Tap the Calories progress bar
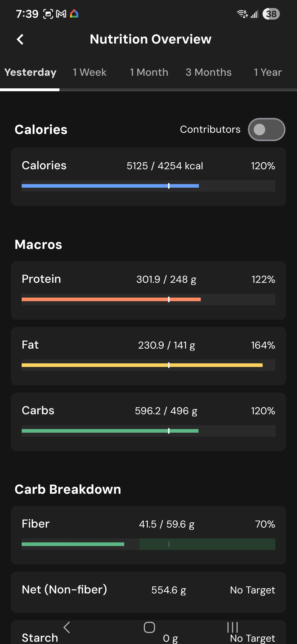 [148, 186]
